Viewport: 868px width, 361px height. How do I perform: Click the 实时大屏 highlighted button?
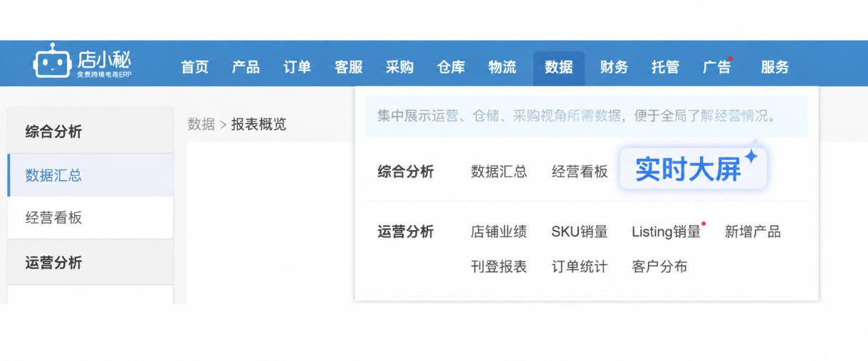point(693,169)
